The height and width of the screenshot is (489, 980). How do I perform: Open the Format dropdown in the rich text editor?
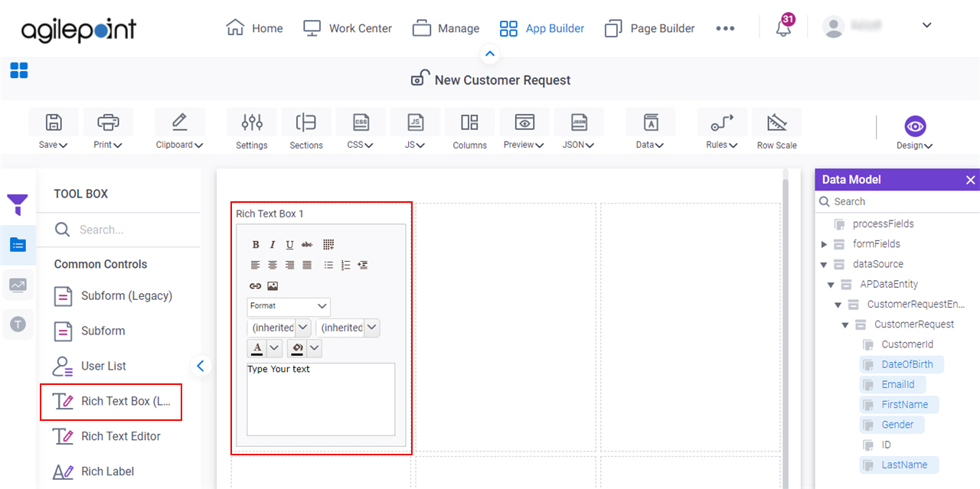click(x=288, y=306)
